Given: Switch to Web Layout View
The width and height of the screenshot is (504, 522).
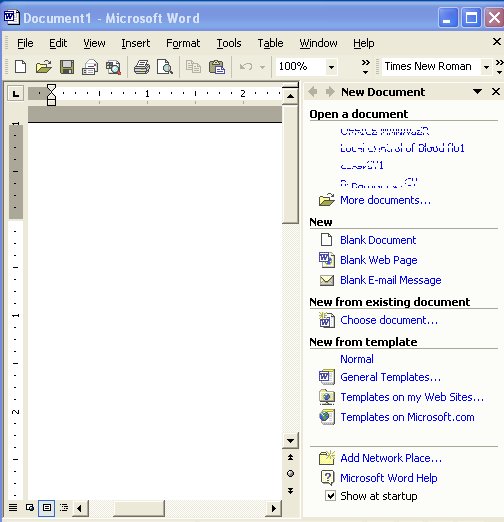Looking at the screenshot, I should click(x=30, y=508).
